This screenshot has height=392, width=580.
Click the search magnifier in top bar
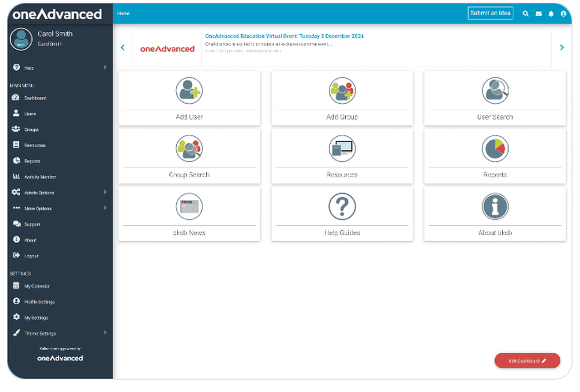(x=525, y=13)
